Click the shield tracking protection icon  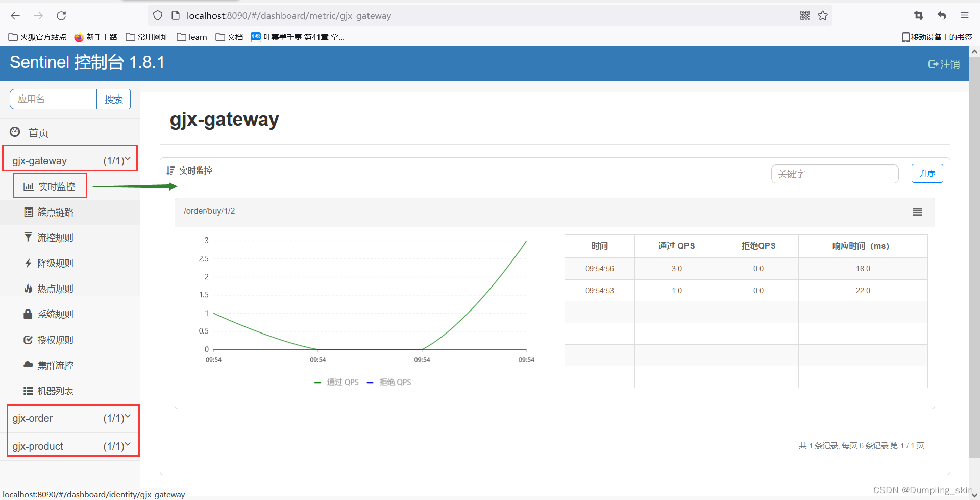(x=158, y=16)
